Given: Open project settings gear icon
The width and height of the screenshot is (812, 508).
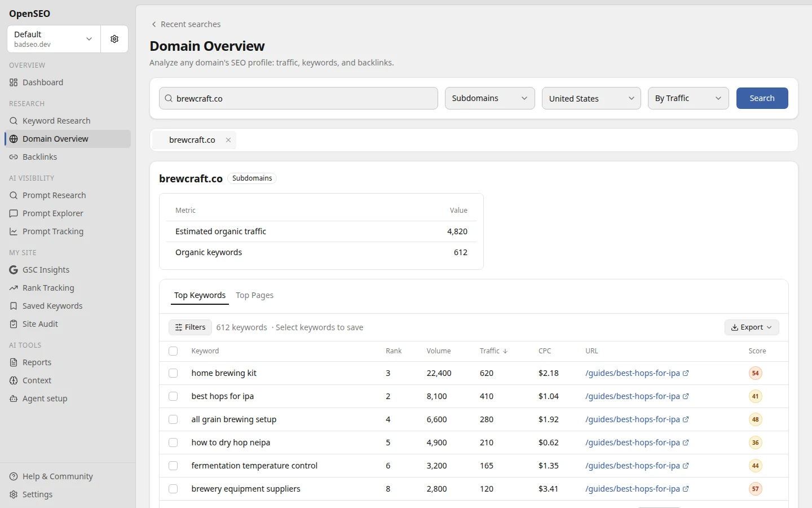Looking at the screenshot, I should coord(114,39).
